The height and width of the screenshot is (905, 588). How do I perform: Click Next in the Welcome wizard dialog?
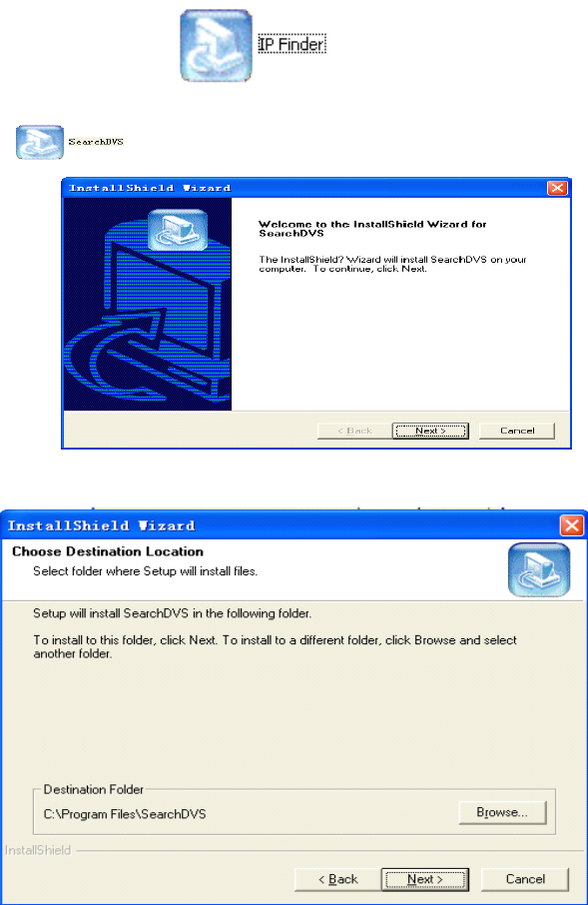[430, 431]
